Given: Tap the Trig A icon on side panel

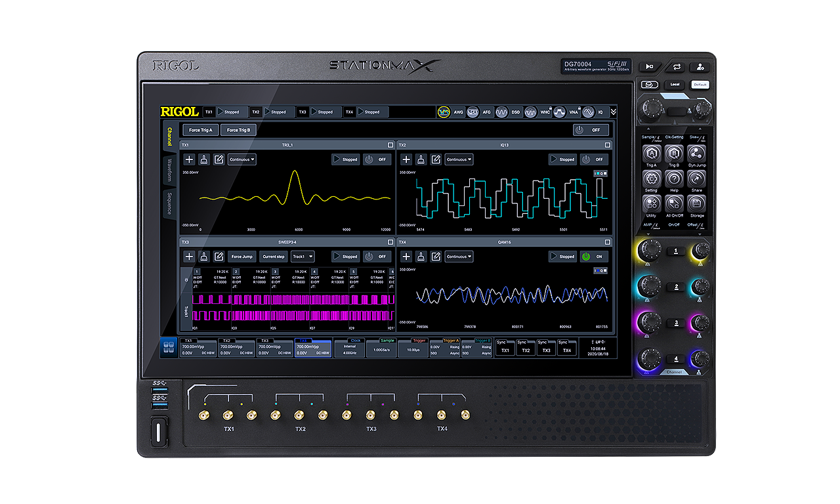Looking at the screenshot, I should tap(651, 154).
